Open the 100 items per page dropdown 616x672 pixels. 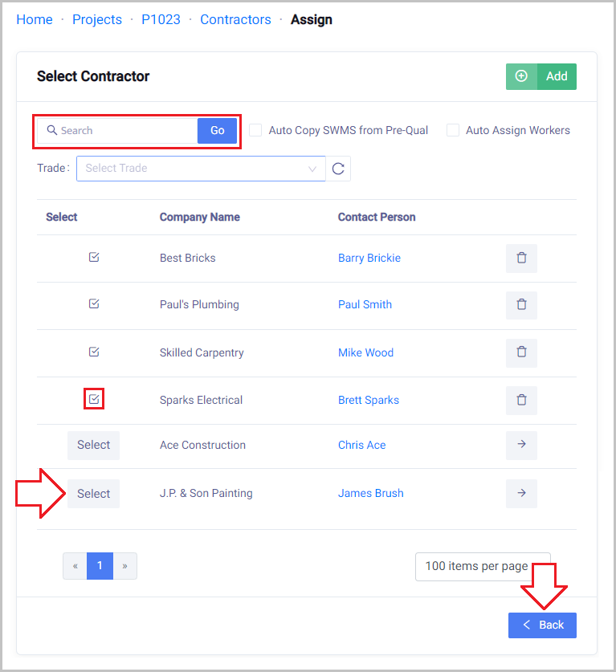pyautogui.click(x=482, y=566)
